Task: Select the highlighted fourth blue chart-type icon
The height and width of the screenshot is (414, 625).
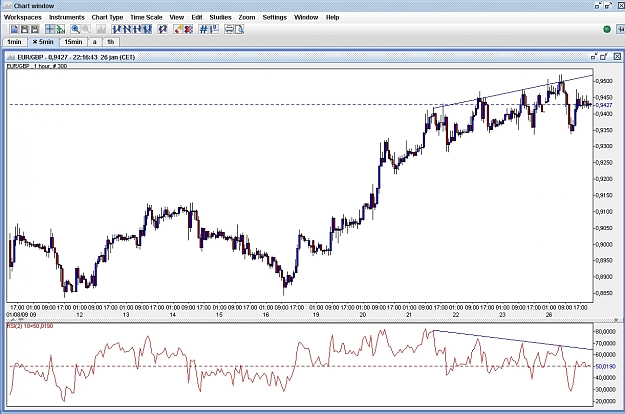Action: coord(147,29)
